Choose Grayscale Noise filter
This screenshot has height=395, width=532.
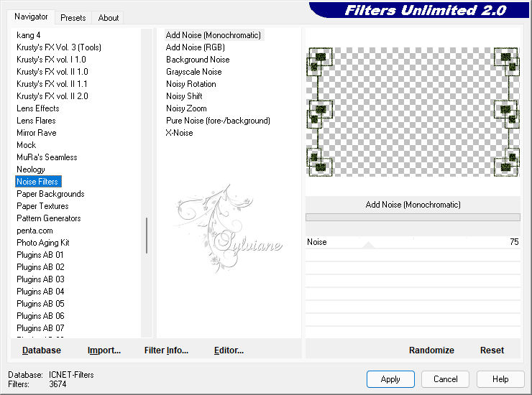(x=193, y=72)
